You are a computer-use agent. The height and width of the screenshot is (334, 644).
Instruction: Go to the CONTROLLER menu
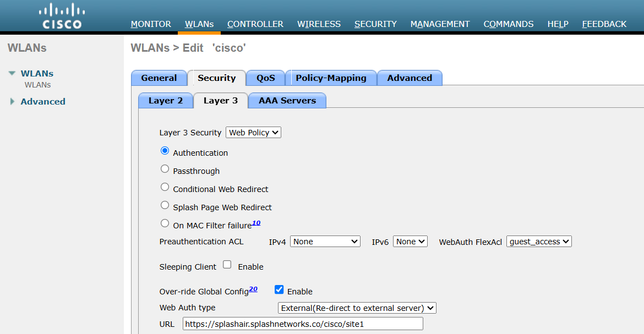[255, 24]
